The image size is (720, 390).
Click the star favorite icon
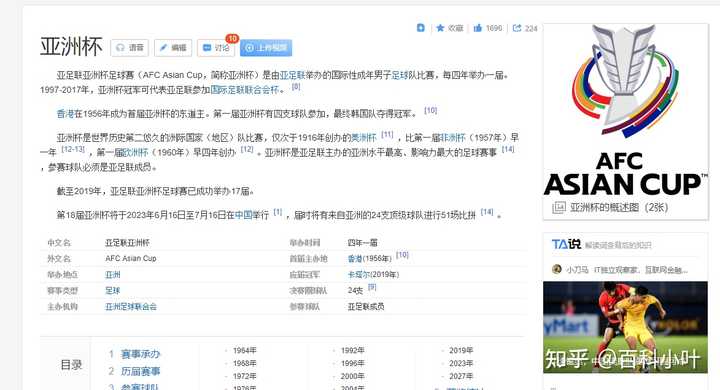(x=440, y=28)
